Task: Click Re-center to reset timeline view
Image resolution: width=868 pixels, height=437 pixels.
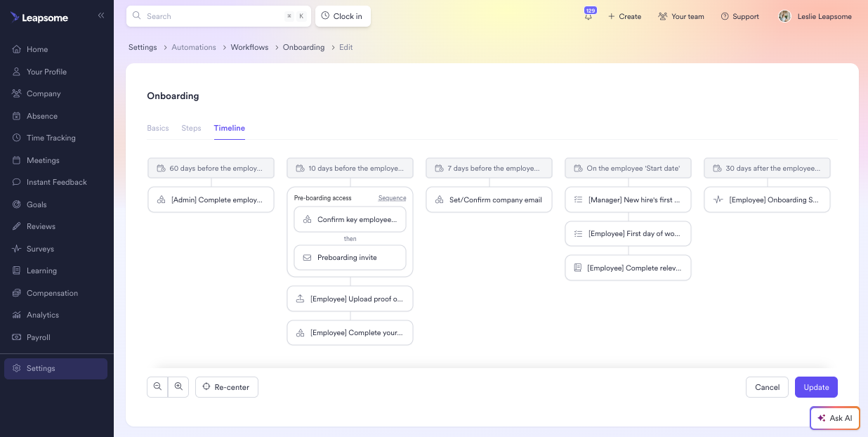Action: tap(226, 387)
